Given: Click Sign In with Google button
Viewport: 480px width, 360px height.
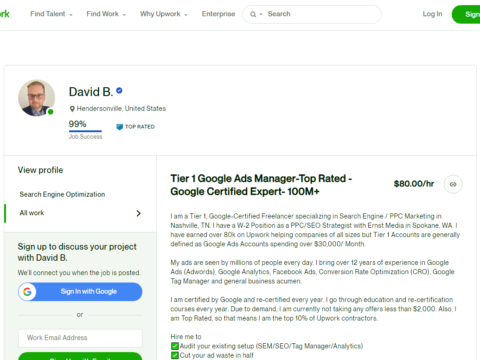Looking at the screenshot, I should pyautogui.click(x=80, y=292).
